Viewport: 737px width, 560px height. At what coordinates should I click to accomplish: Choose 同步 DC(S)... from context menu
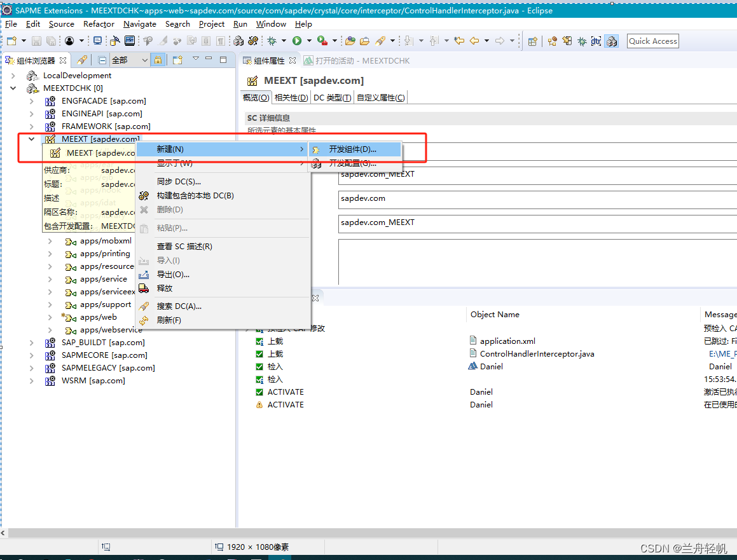click(223, 182)
